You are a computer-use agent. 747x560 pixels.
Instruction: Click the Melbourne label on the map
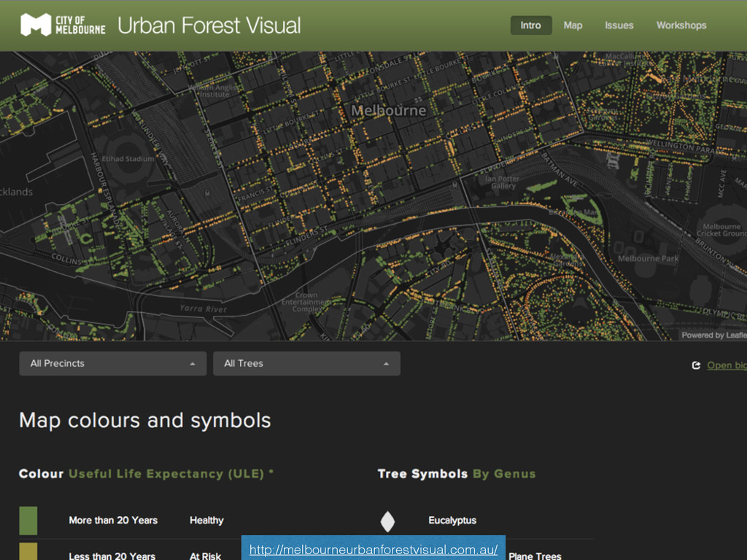pos(389,111)
